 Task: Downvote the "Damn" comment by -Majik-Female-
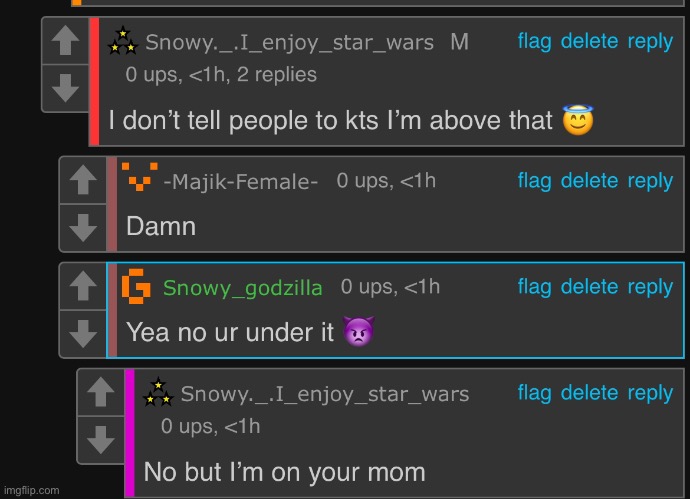[83, 227]
